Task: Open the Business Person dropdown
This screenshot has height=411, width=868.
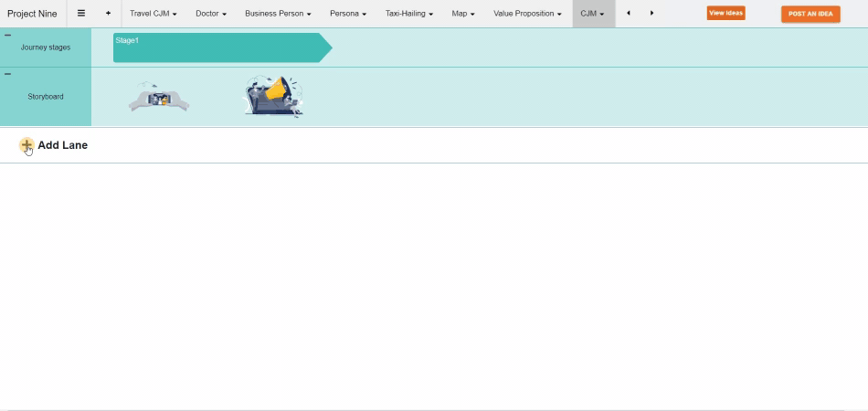Action: (278, 14)
